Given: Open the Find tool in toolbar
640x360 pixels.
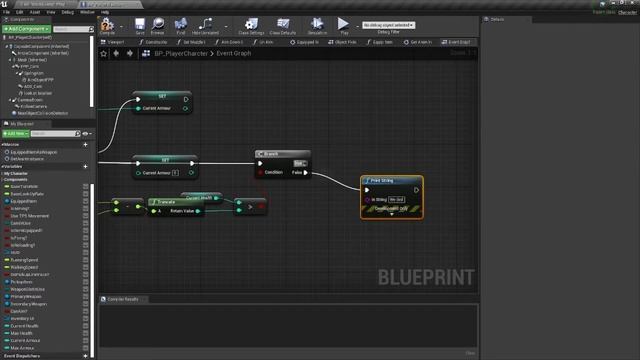Looking at the screenshot, I should tap(181, 26).
